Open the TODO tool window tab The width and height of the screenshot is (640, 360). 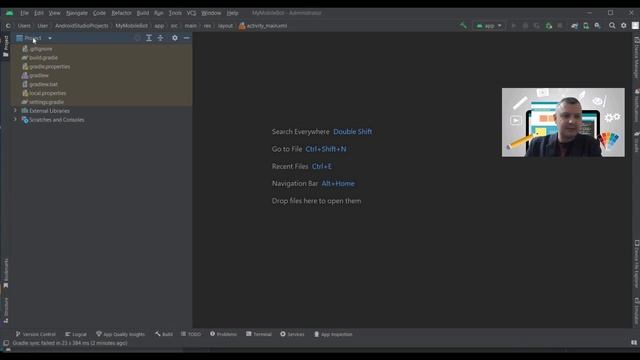click(x=191, y=334)
